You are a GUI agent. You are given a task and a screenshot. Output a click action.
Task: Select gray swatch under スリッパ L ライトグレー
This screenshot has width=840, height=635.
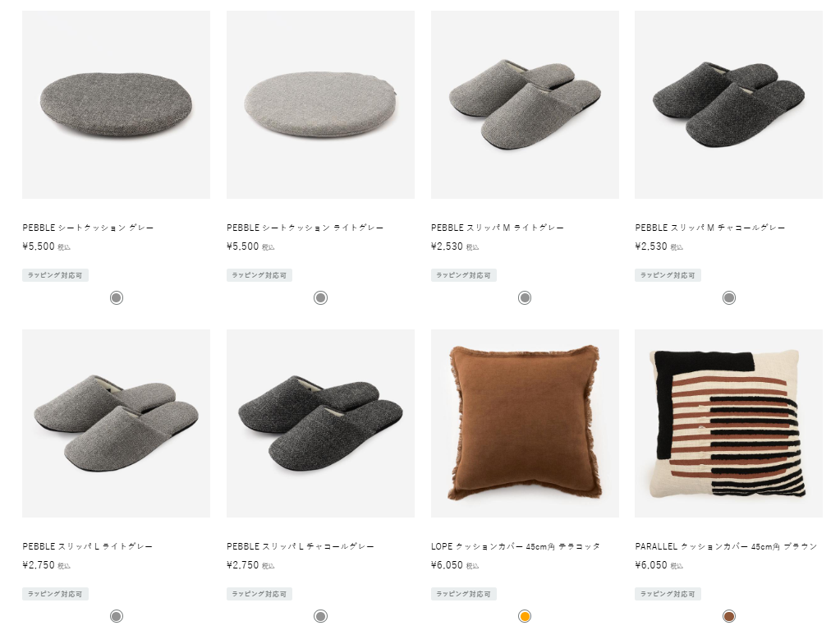coord(117,616)
